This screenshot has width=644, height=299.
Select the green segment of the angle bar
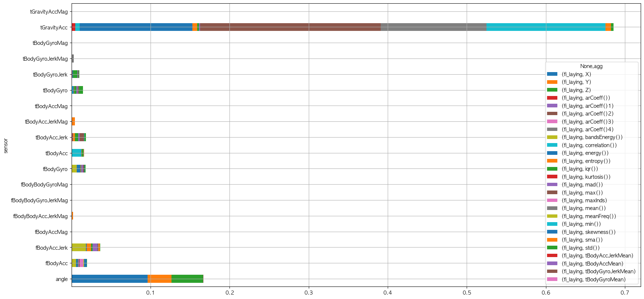click(x=187, y=279)
